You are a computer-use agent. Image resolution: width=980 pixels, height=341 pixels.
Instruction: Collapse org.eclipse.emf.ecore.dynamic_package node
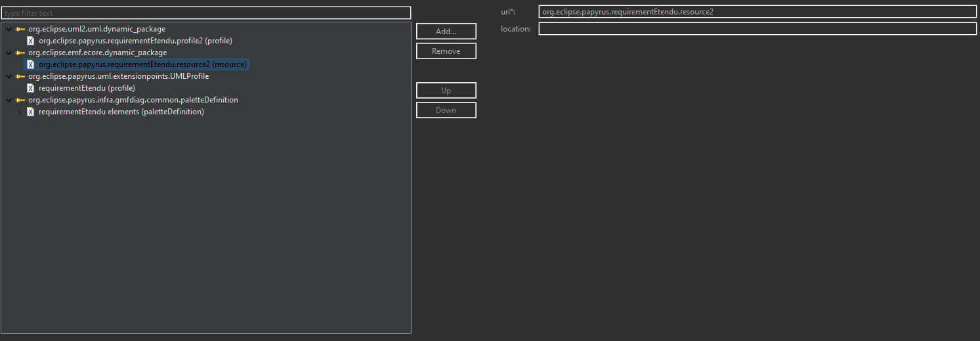tap(9, 53)
